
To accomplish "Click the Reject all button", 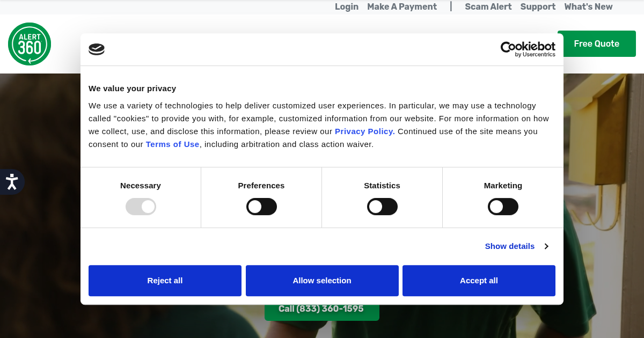I will (x=165, y=281).
